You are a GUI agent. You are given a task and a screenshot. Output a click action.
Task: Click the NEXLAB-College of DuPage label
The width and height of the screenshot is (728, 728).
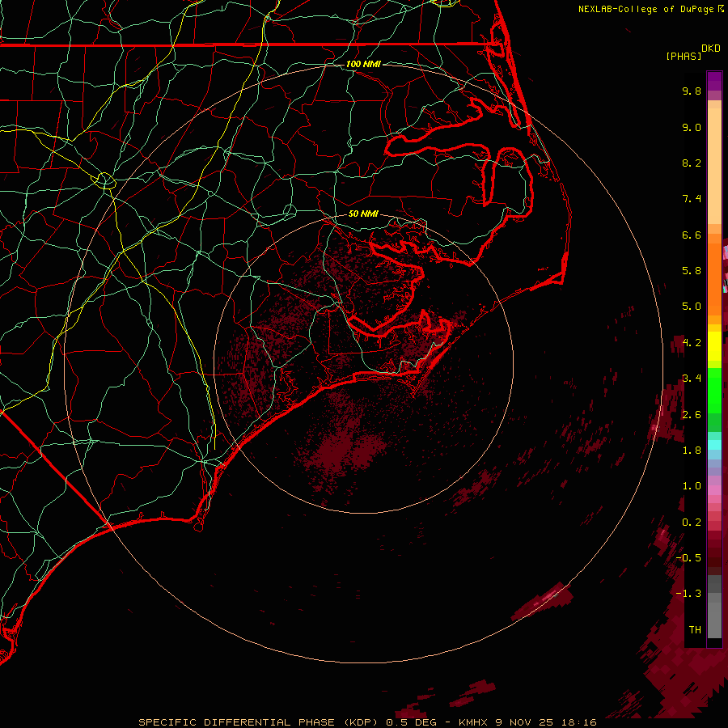coord(645,9)
